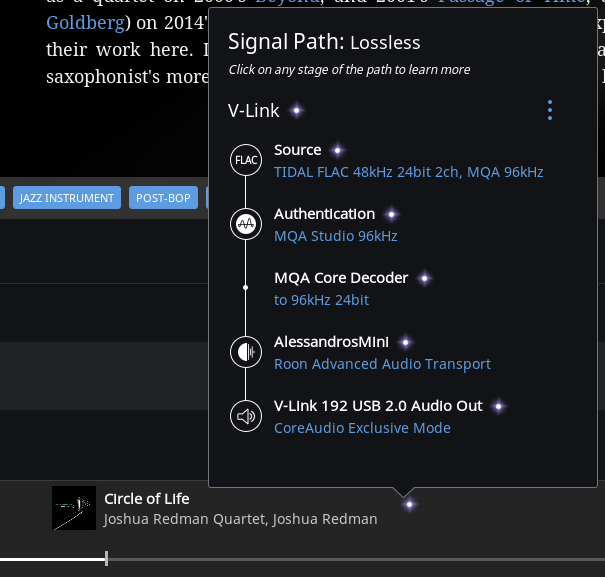The width and height of the screenshot is (605, 577).
Task: Click the 'to 96kHz 24bit' decoder link
Action: [321, 300]
